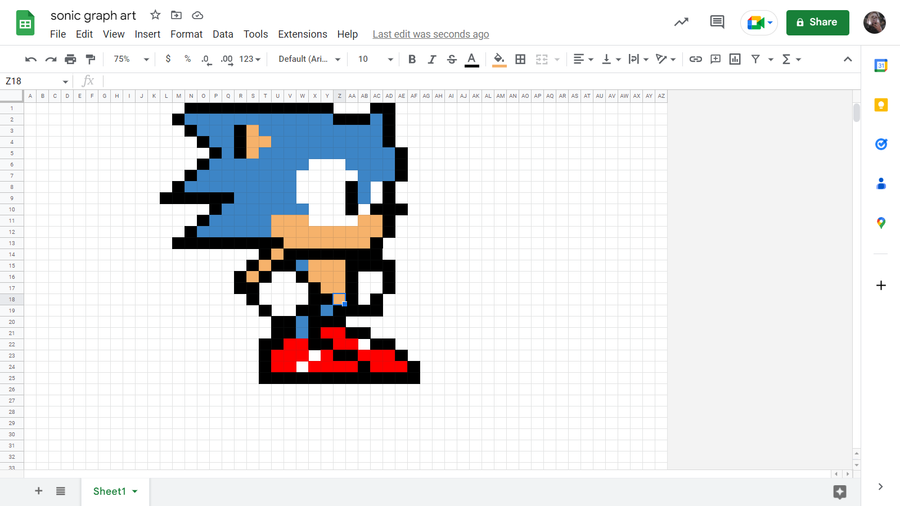Open Google account avatar
Screen dimensions: 900x506
pos(875,22)
